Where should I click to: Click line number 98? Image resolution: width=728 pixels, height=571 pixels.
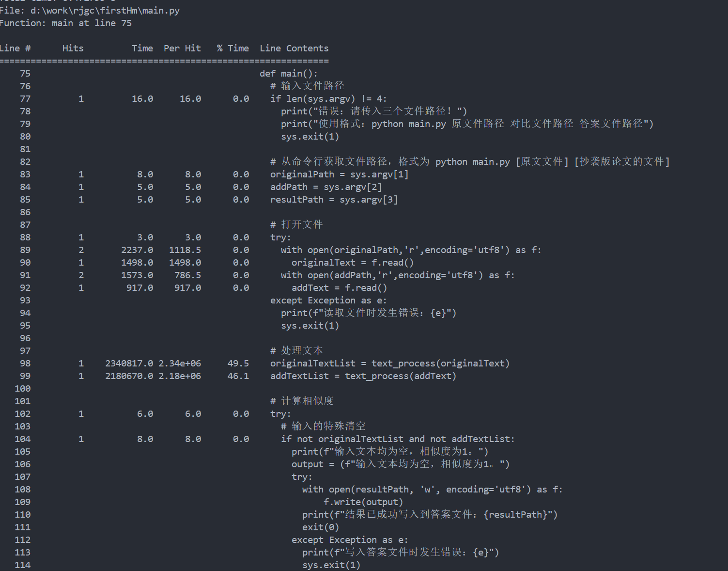tap(25, 364)
